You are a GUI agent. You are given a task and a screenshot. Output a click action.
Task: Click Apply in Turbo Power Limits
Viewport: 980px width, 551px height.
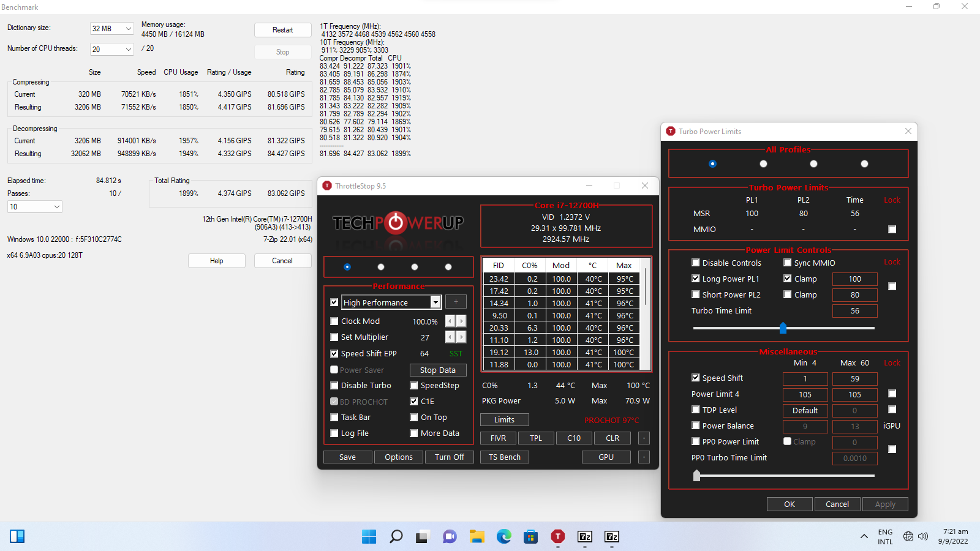point(885,504)
